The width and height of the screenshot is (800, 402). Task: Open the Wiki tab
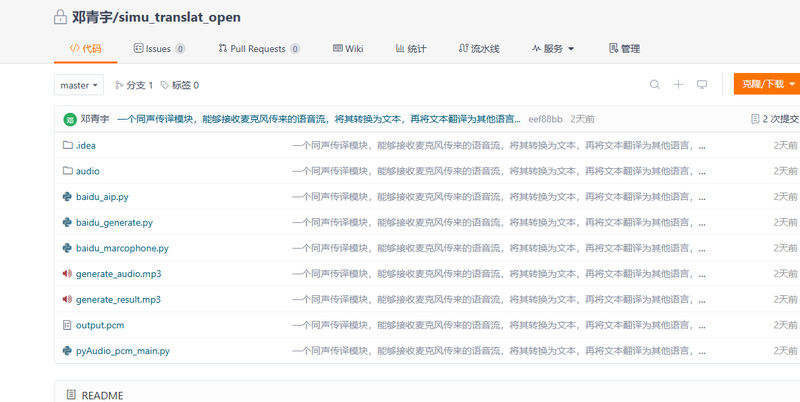(348, 49)
